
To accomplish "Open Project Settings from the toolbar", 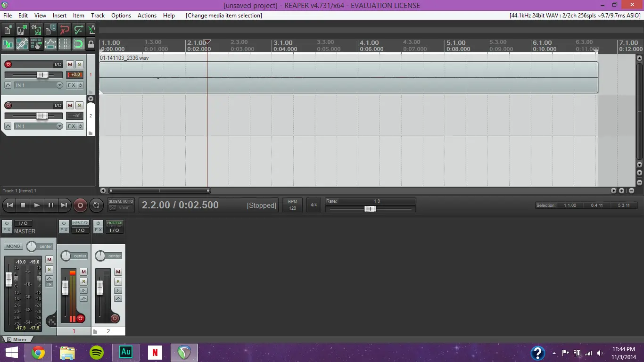I will point(50,30).
